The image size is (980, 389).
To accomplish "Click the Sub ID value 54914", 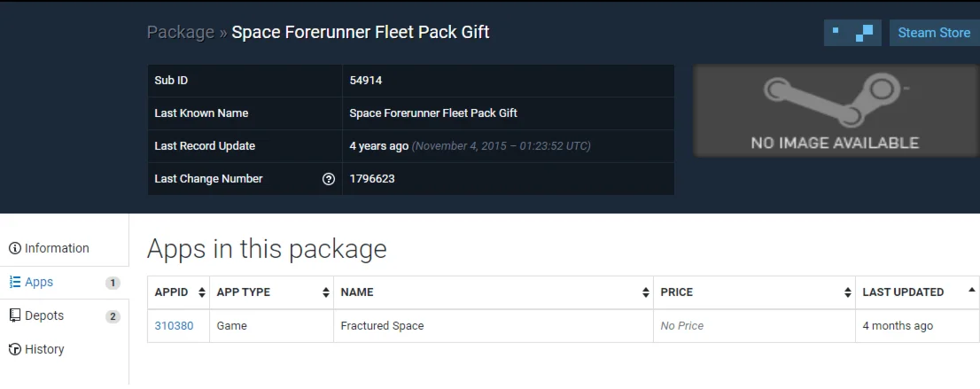I will [x=366, y=81].
